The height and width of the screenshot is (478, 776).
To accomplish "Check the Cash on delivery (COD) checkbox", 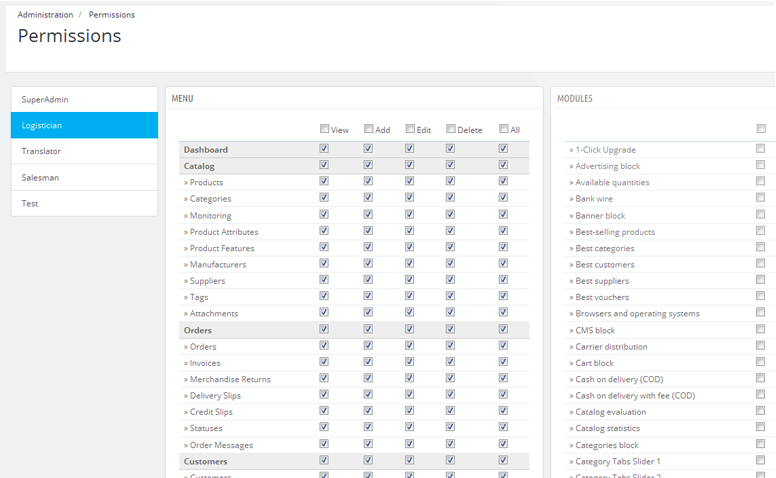I will (x=761, y=378).
